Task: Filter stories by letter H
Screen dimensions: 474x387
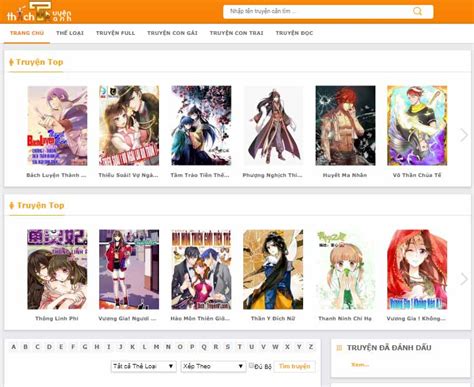Action: coord(97,347)
